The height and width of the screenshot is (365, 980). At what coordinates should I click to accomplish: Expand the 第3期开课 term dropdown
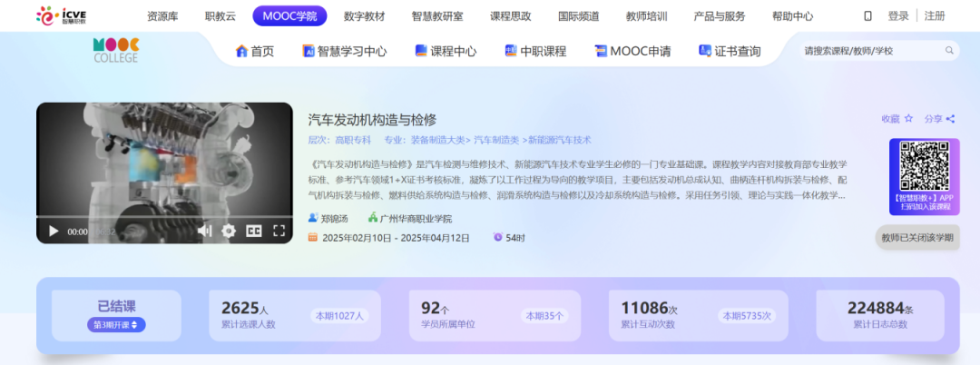click(116, 325)
